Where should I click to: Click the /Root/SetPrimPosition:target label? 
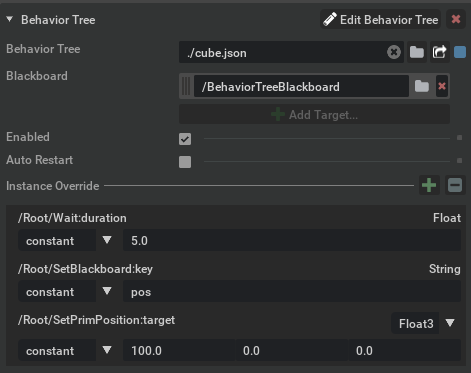click(x=97, y=320)
